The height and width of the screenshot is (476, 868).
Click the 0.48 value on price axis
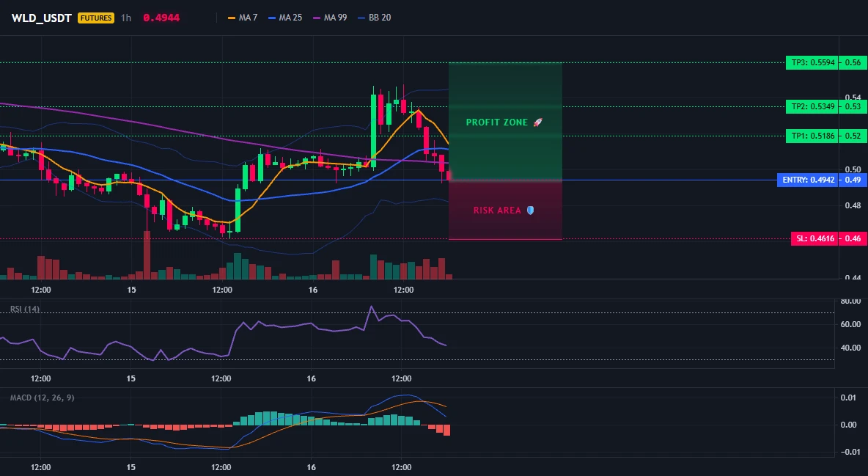tap(853, 205)
